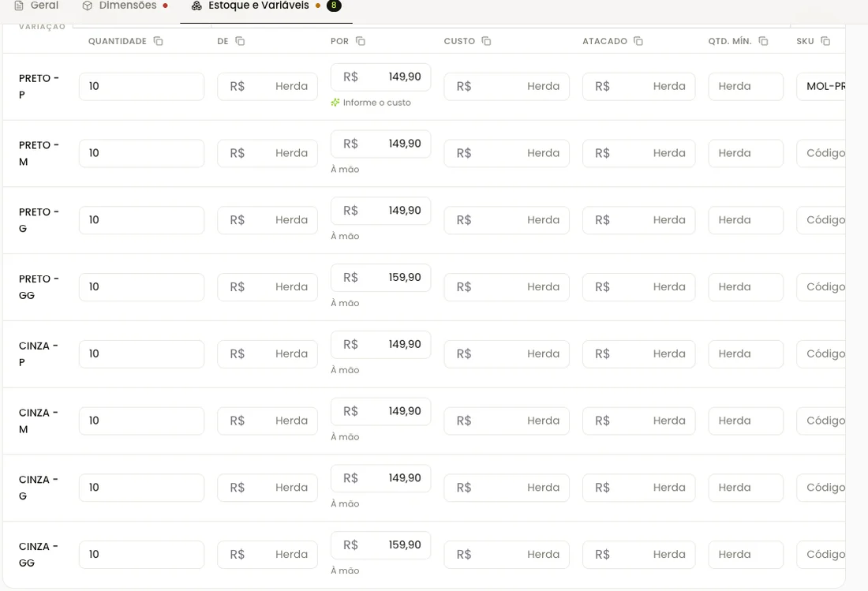
Task: Edit POR price 149,90 for CINZA - P
Action: tap(381, 345)
